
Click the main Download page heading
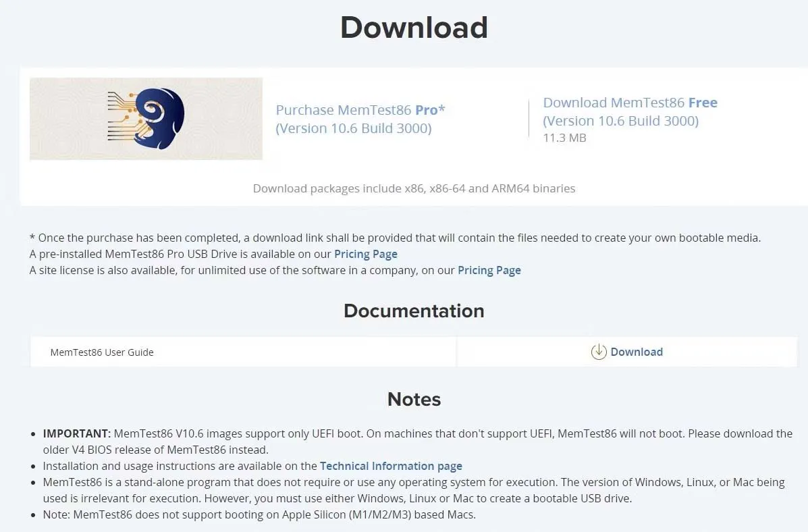[414, 28]
